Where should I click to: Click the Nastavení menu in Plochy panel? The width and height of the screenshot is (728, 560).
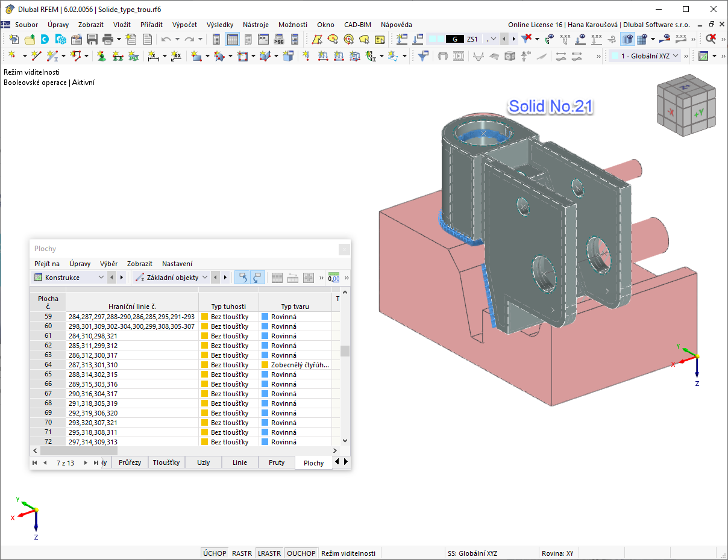[177, 264]
